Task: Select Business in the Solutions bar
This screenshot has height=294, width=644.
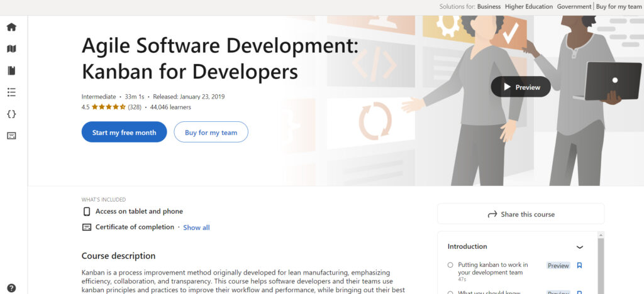Action: point(489,7)
